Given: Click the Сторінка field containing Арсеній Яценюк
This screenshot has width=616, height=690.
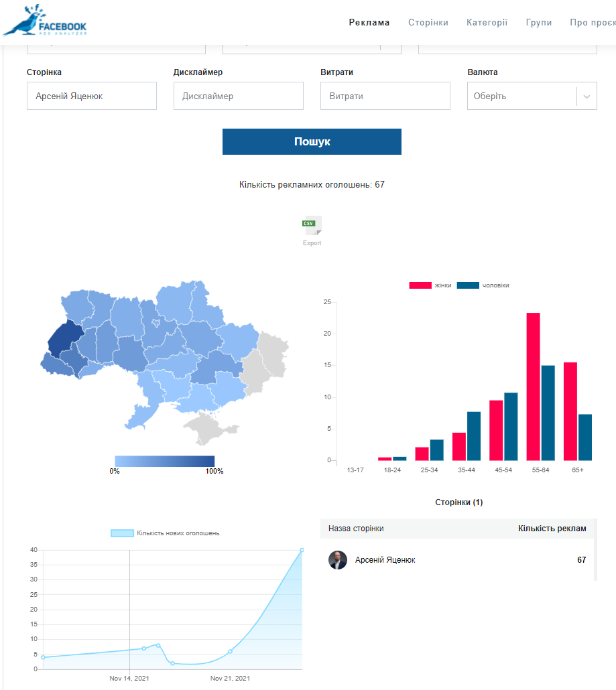Looking at the screenshot, I should (x=92, y=96).
